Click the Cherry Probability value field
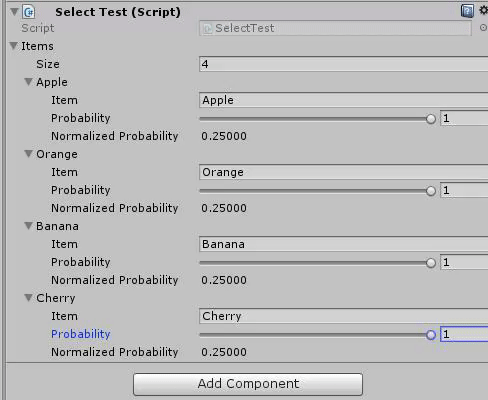 (x=464, y=334)
